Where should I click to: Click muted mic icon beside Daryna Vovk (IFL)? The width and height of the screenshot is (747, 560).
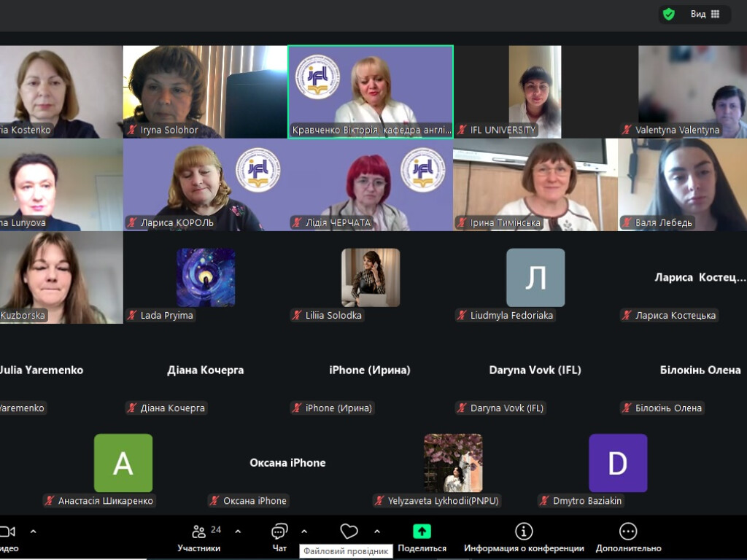coord(462,408)
